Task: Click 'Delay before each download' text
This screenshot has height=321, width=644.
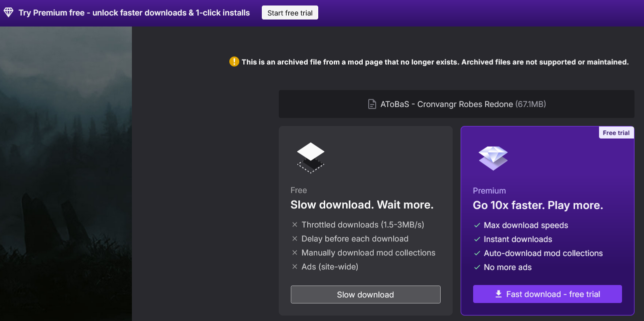Action: 355,239
